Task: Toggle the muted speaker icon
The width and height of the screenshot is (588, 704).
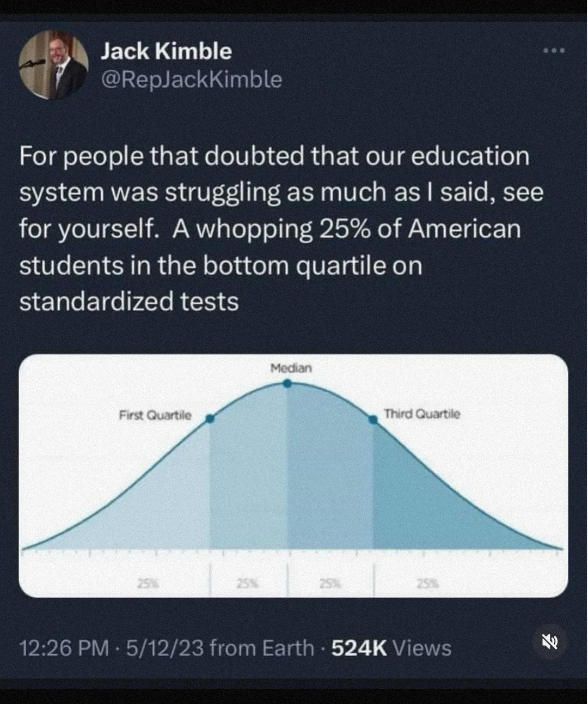Action: pos(550,642)
